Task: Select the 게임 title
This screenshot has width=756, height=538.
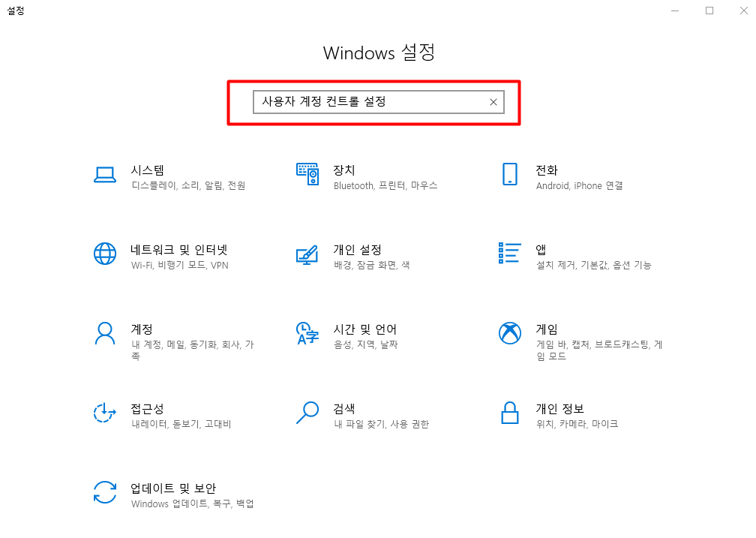Action: 547,329
